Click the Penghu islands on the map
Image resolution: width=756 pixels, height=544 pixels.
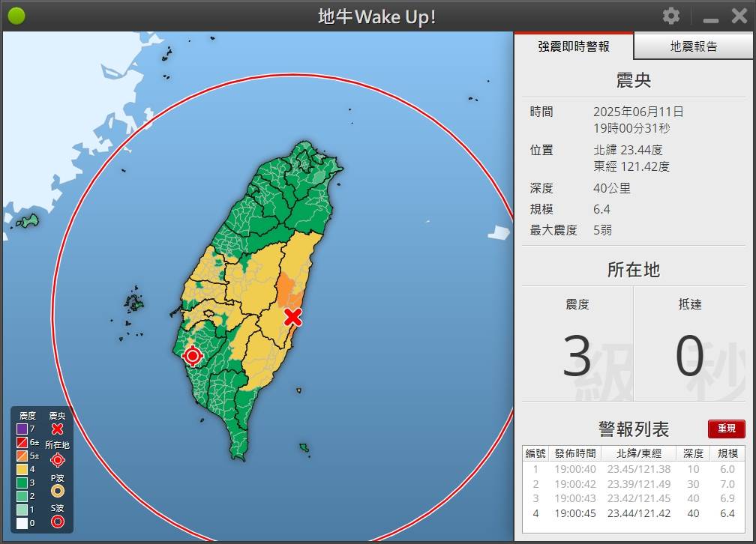coord(133,303)
